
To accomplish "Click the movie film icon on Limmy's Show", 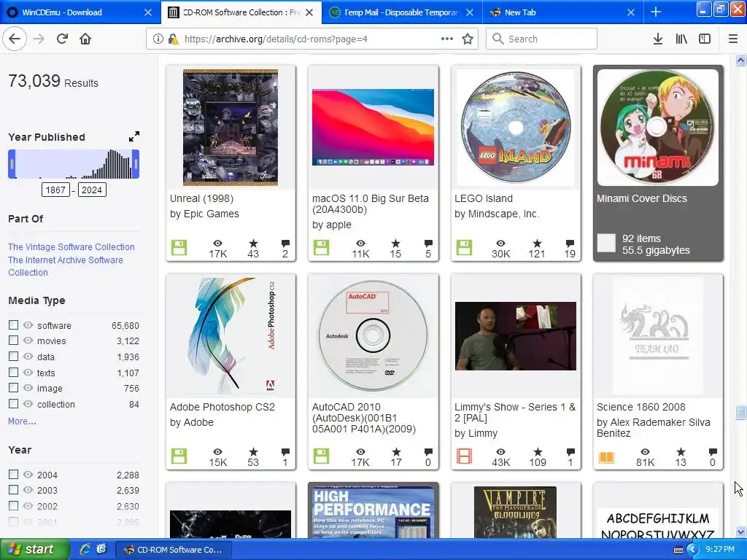I will [x=464, y=456].
